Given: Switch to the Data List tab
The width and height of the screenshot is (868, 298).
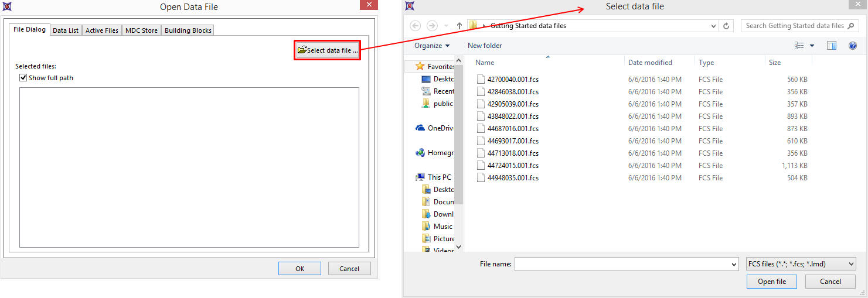Looking at the screenshot, I should (66, 30).
